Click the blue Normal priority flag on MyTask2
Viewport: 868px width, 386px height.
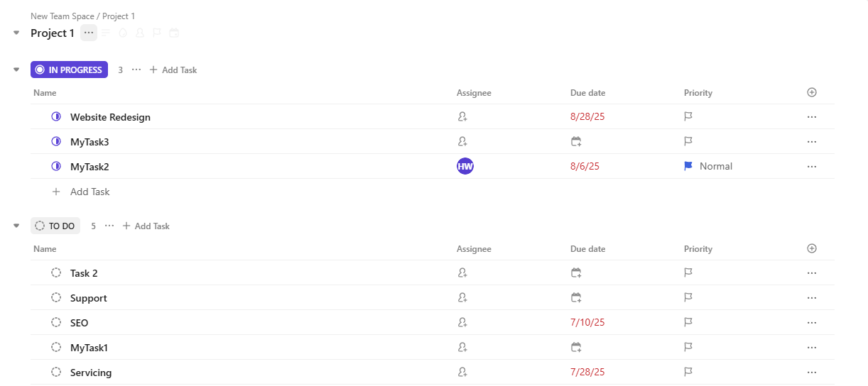click(688, 167)
